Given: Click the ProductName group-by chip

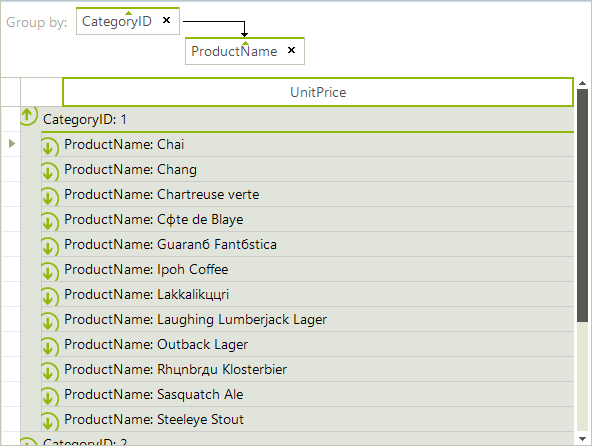Looking at the screenshot, I should pos(245,51).
